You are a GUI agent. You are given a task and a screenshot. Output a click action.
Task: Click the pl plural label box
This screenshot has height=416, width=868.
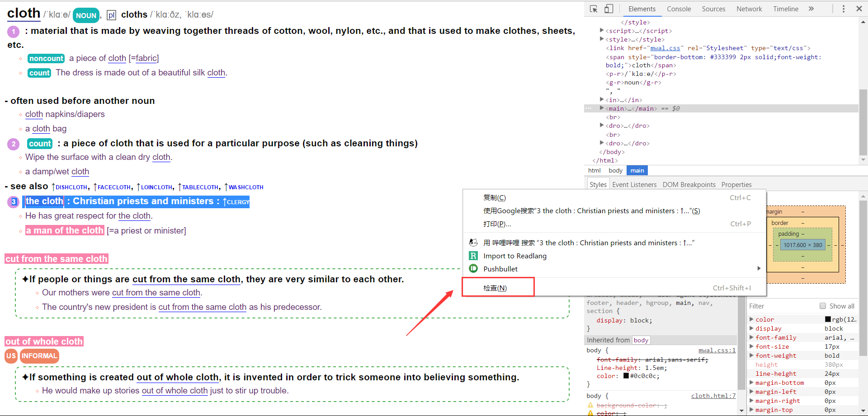(111, 15)
